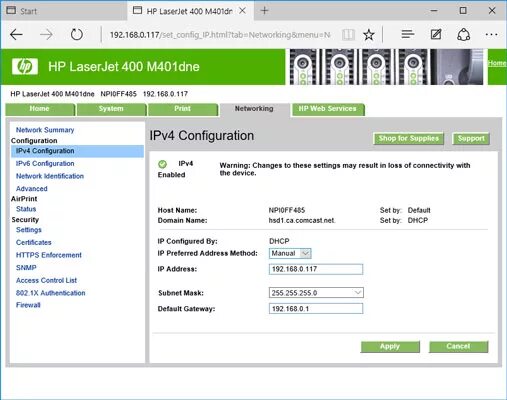Open Access Control List link
This screenshot has width=507, height=400.
[x=46, y=280]
